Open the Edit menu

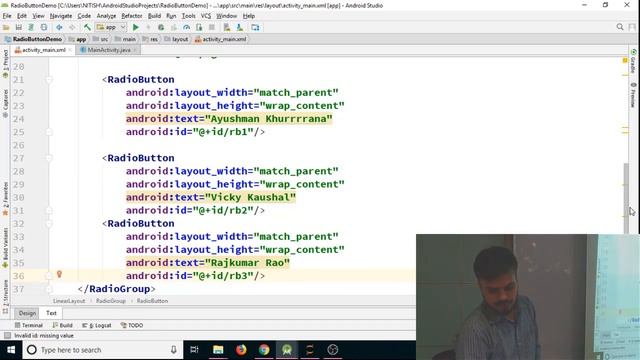tap(22, 16)
